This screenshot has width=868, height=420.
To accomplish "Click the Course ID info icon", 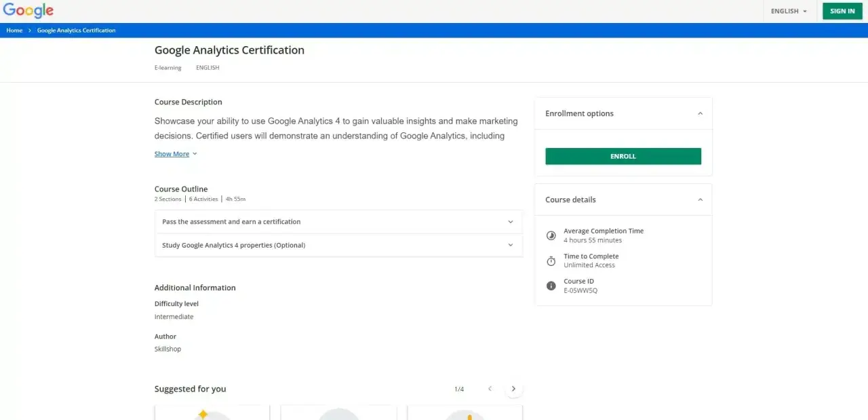I will click(551, 286).
